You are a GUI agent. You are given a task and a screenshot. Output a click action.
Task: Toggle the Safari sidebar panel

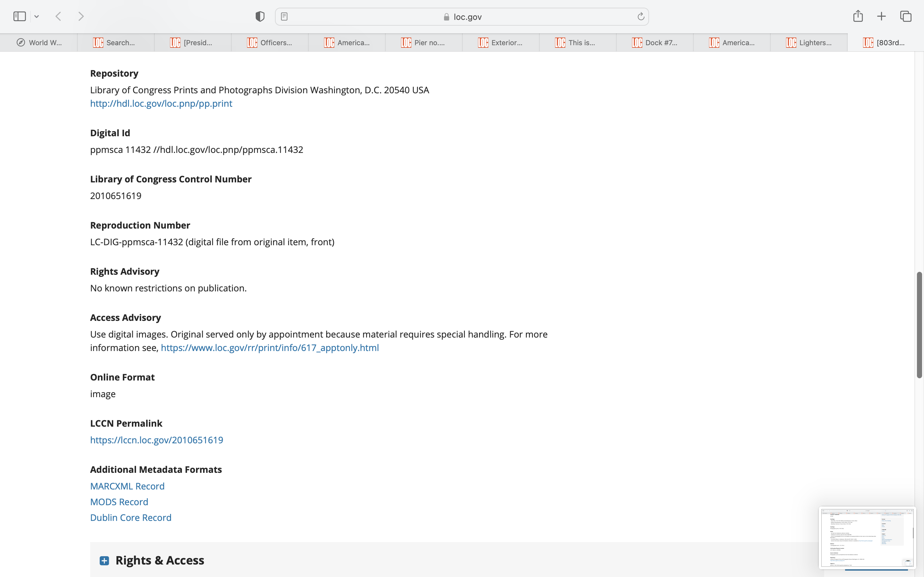pos(20,16)
